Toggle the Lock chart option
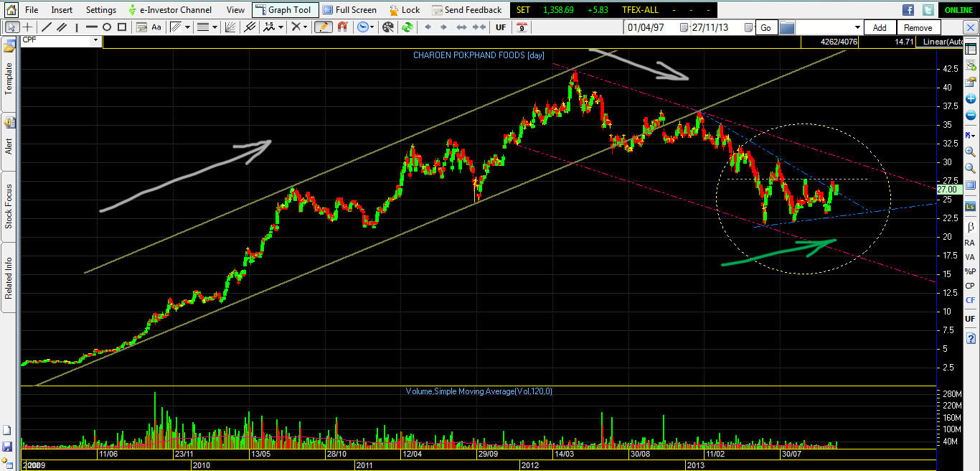Screen dimensions: 980x471 404,10
